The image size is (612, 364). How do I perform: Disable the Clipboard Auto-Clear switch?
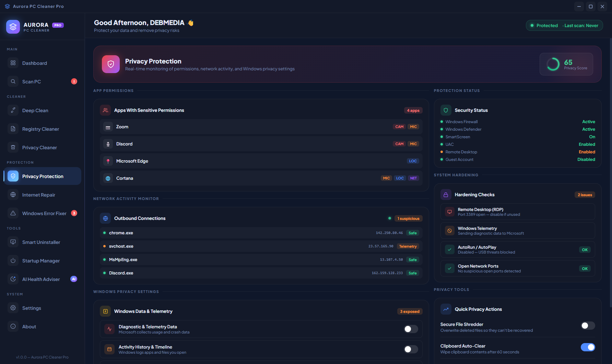(588, 347)
